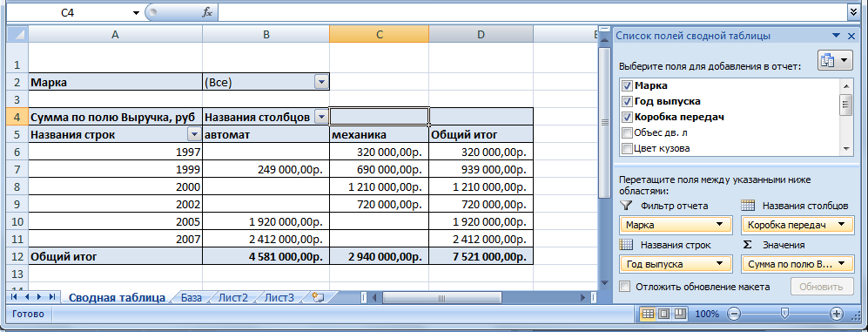Click the row label 2005
The image size is (868, 332).
click(x=115, y=221)
